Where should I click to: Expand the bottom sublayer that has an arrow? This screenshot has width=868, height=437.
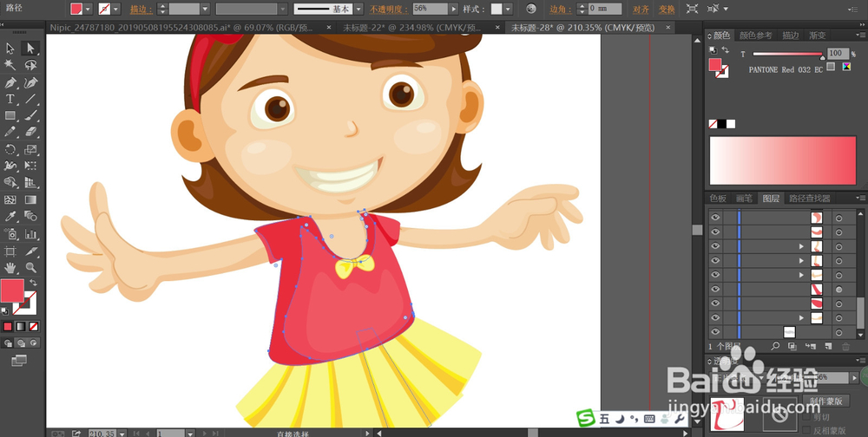pyautogui.click(x=801, y=317)
